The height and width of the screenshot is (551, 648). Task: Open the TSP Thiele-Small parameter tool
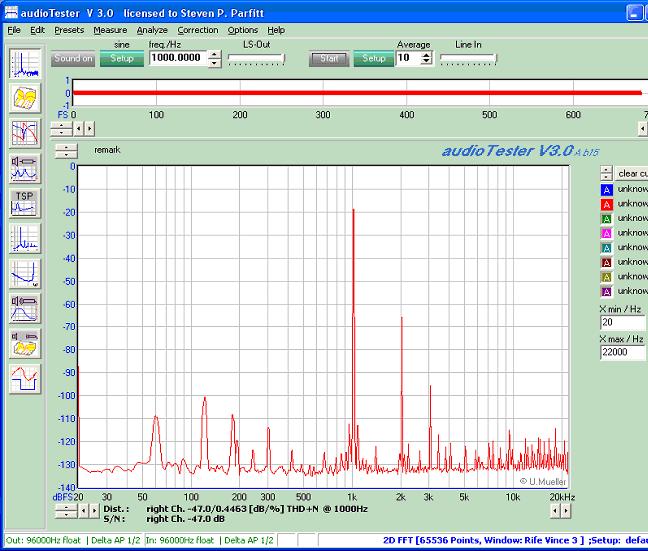pyautogui.click(x=25, y=203)
